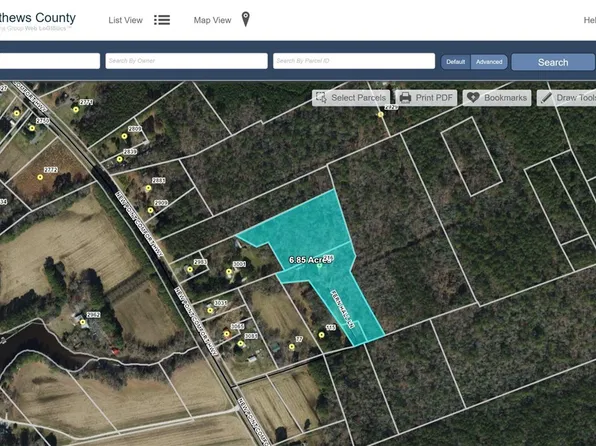Click yellow marker for address 77

(292, 346)
